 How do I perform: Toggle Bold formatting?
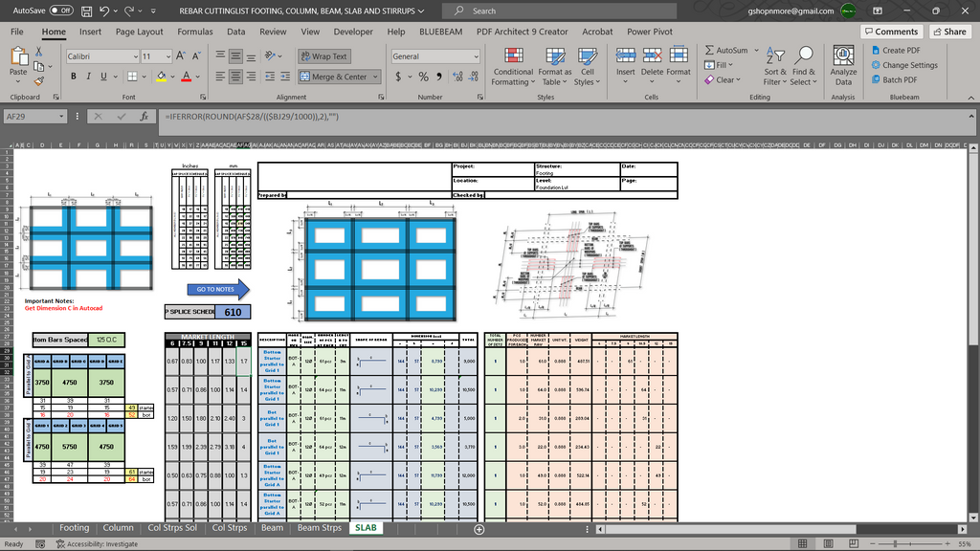pyautogui.click(x=73, y=77)
